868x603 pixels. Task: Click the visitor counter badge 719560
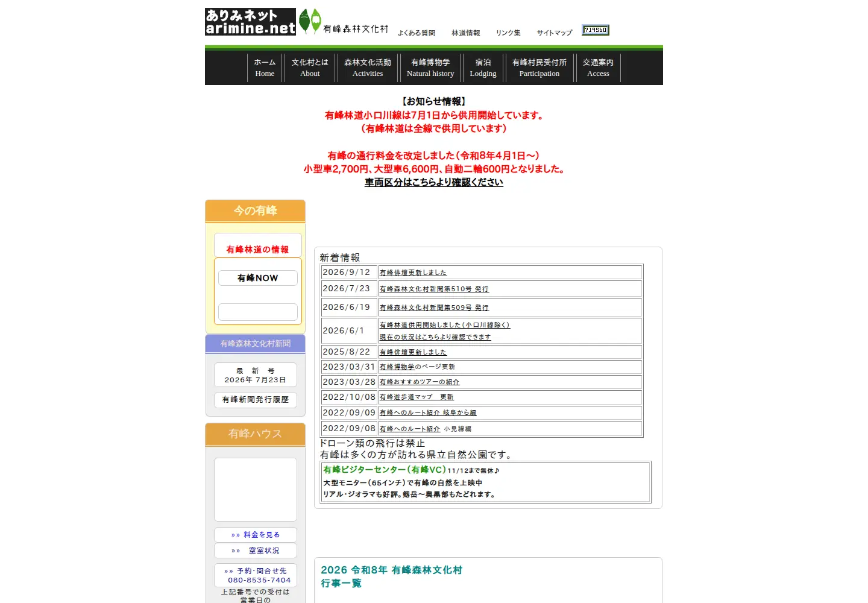[596, 30]
